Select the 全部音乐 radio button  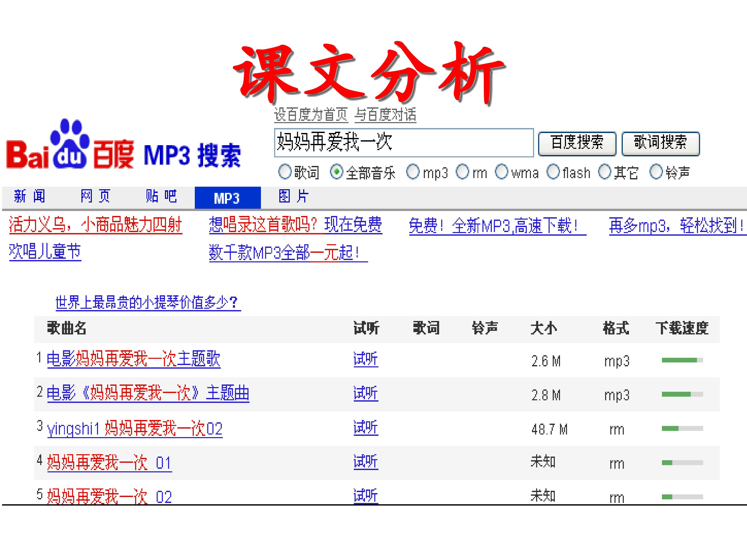[336, 172]
